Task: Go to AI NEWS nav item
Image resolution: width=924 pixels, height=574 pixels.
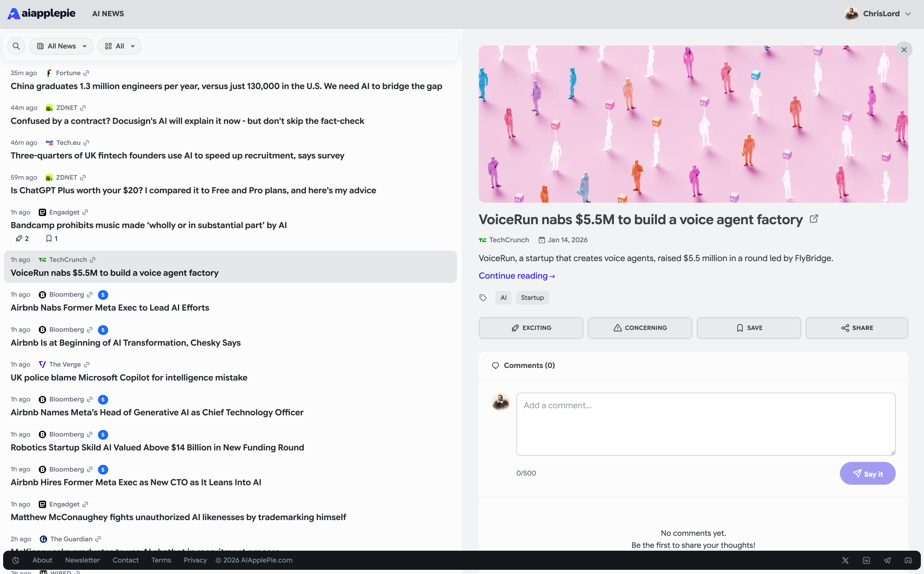Action: click(108, 14)
